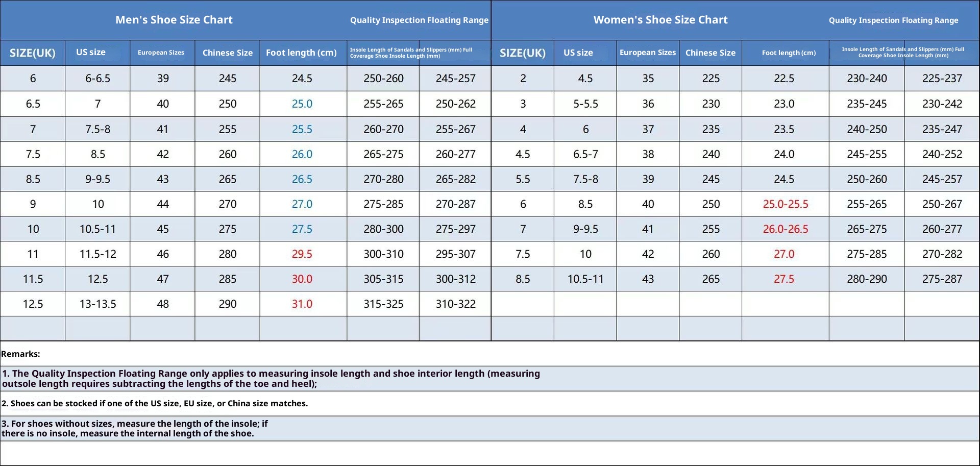
Task: Click the Men's Shoe Size Chart title
Action: coord(174,20)
